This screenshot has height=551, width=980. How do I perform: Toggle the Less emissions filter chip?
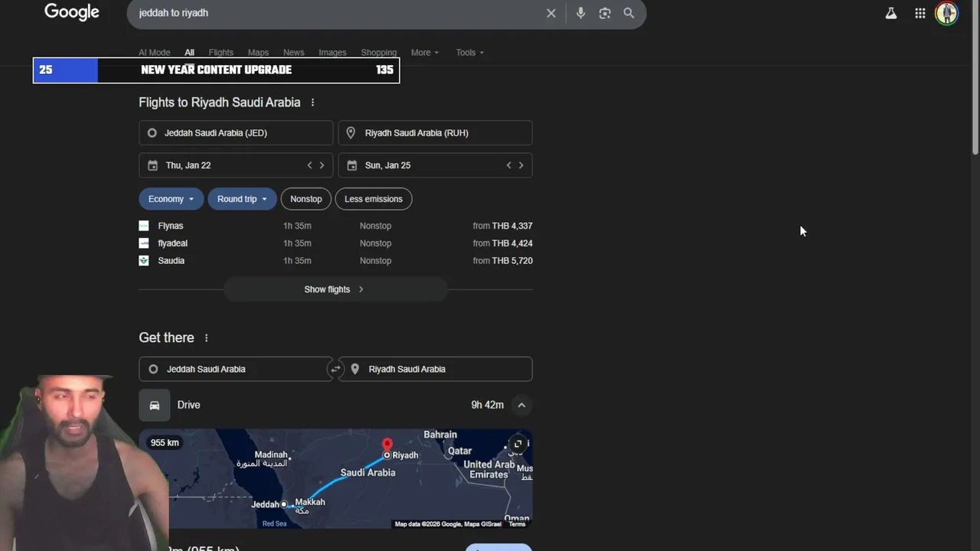click(374, 199)
